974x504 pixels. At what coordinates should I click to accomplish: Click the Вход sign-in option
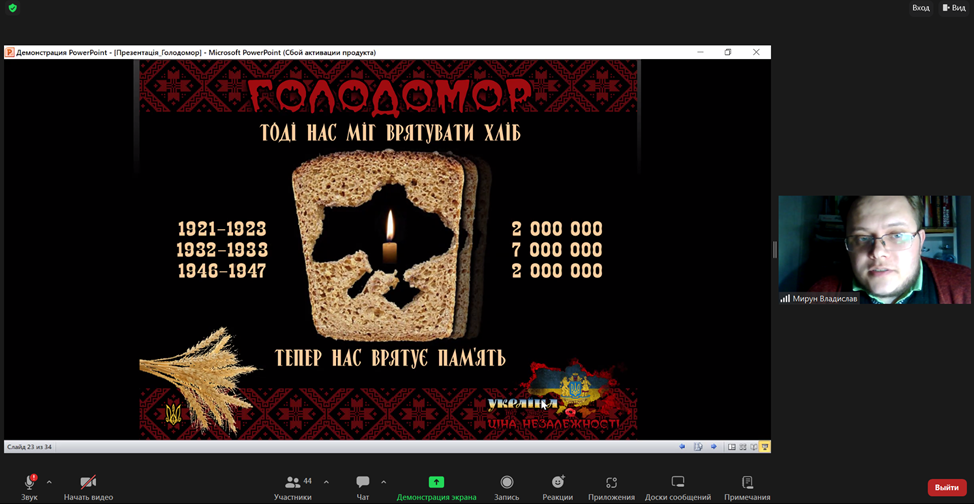[x=920, y=8]
